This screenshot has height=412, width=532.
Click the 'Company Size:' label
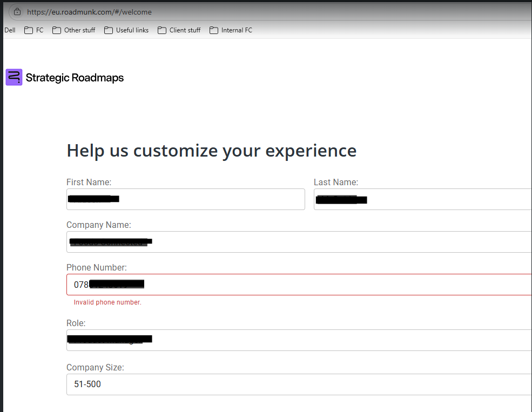coord(95,367)
